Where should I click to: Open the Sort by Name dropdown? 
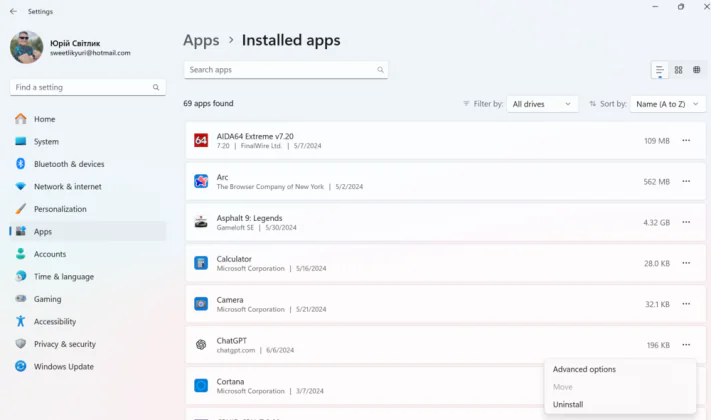pos(667,104)
